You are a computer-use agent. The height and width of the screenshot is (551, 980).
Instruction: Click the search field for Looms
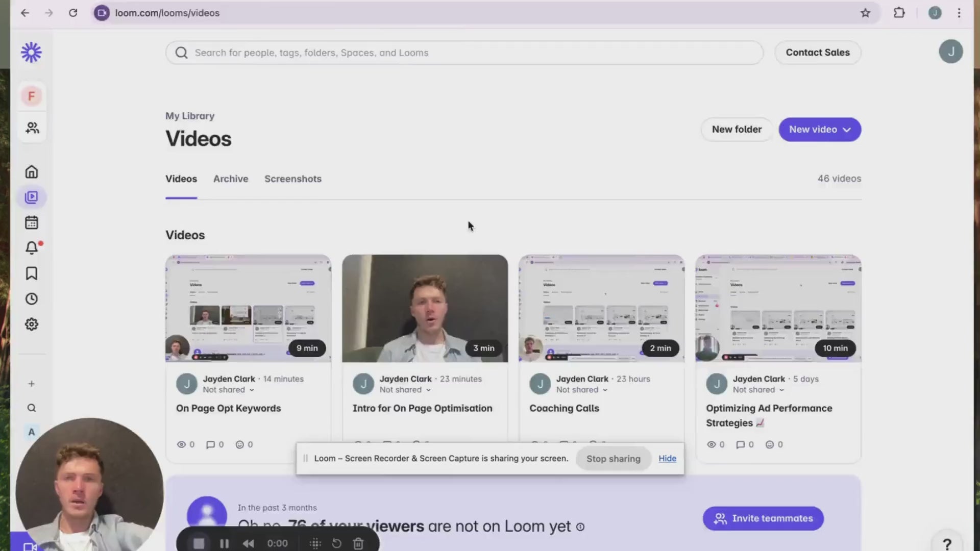(x=464, y=53)
